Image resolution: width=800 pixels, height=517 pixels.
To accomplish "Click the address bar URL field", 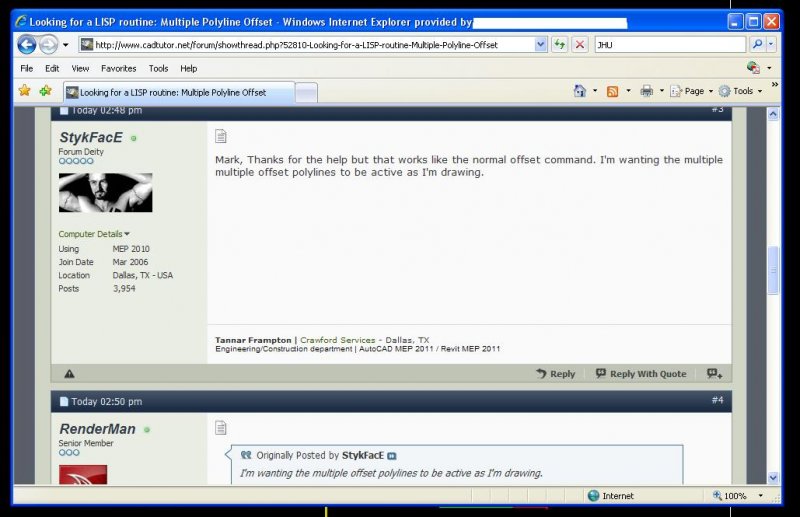I will 307,45.
